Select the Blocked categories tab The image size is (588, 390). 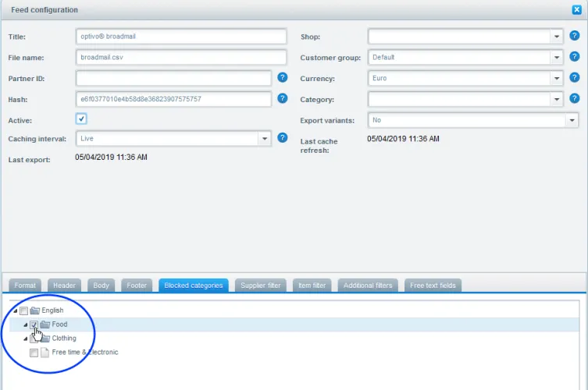[x=194, y=285]
